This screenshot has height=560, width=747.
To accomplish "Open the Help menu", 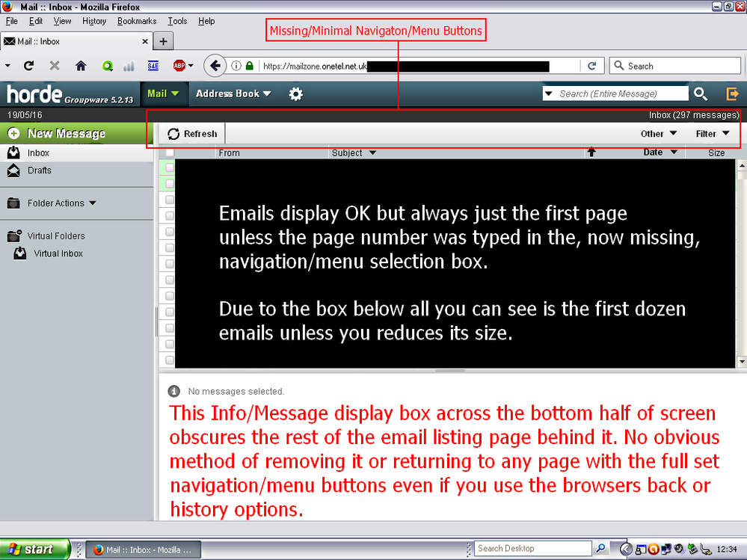I will click(206, 21).
